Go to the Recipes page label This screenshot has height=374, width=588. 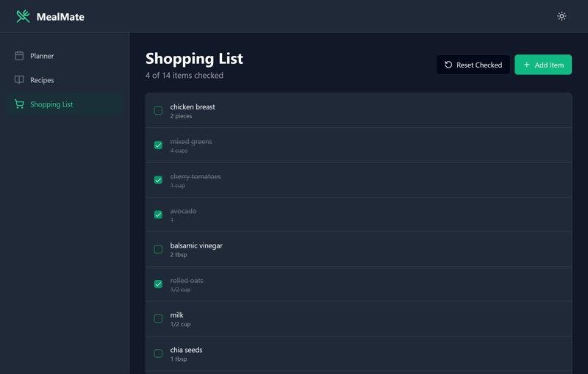42,80
